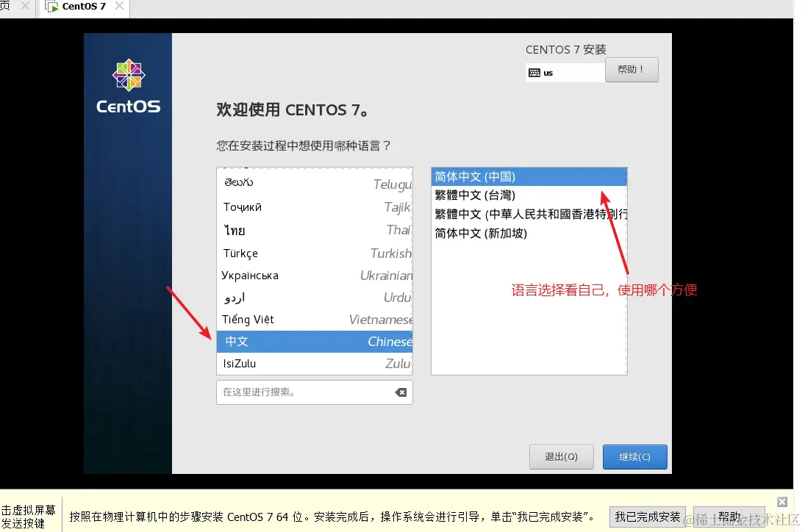Screen dimensions: 805x532
Task: Click the 帮助！ button in the installer
Action: pos(632,69)
